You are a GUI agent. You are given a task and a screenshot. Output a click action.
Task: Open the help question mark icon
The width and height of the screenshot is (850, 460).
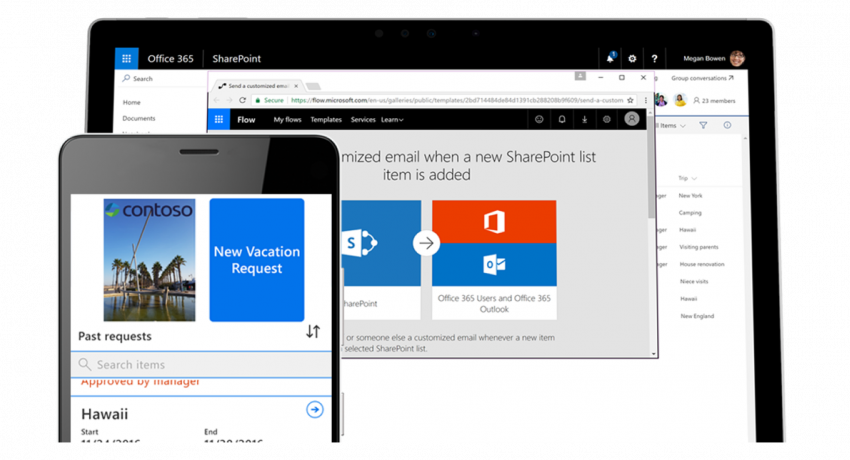pos(654,59)
